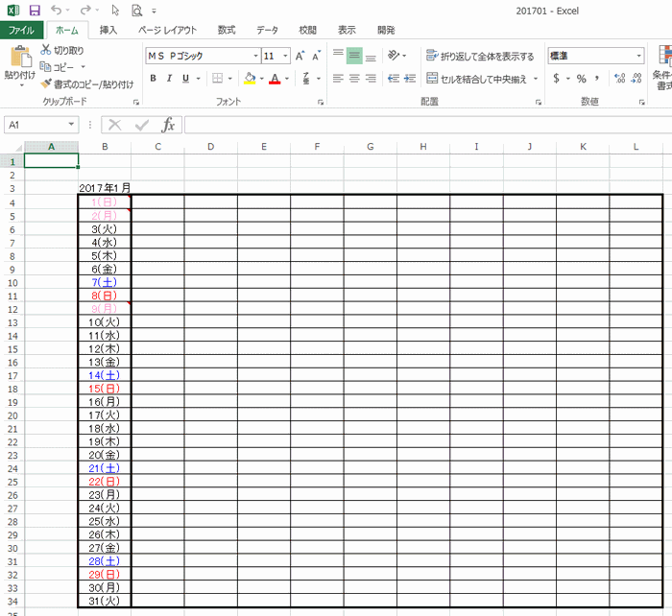
Task: Decrease font size with small A icon
Action: 316,56
